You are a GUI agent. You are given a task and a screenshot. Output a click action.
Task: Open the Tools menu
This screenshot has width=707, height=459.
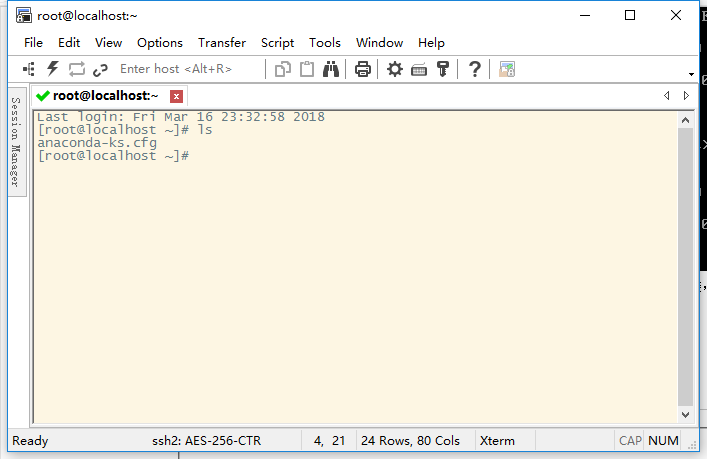[x=325, y=42]
